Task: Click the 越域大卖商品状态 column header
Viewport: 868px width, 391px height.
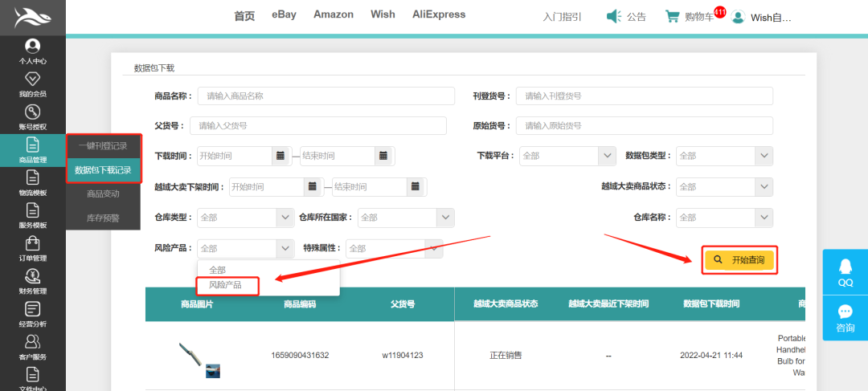Action: tap(506, 303)
